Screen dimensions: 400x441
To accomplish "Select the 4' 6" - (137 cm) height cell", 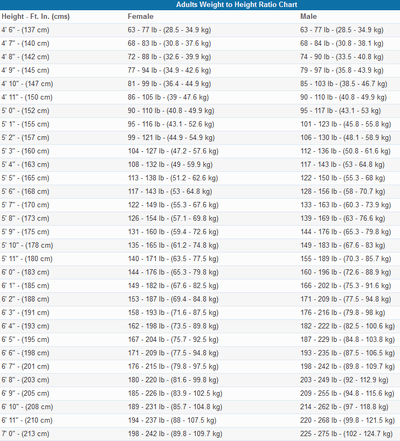I will (x=25, y=30).
